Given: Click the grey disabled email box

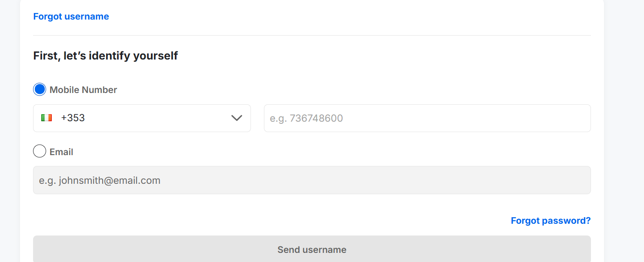Looking at the screenshot, I should pos(312,180).
